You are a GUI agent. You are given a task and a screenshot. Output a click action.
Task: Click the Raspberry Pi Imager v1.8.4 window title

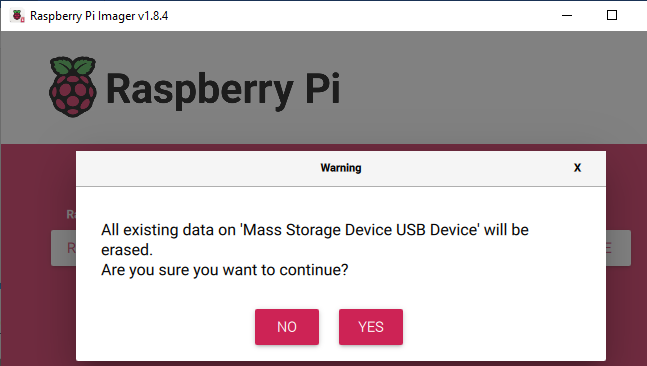tap(99, 16)
